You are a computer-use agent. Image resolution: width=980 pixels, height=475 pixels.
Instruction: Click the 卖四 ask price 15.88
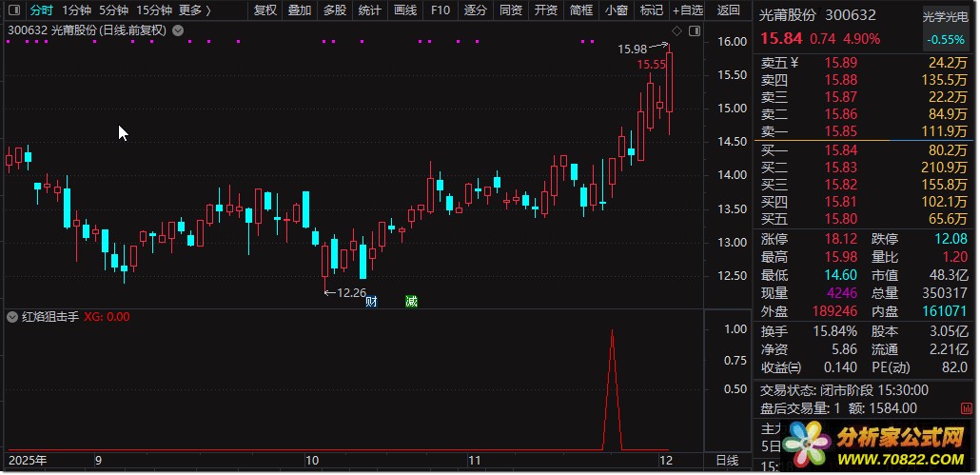click(841, 80)
